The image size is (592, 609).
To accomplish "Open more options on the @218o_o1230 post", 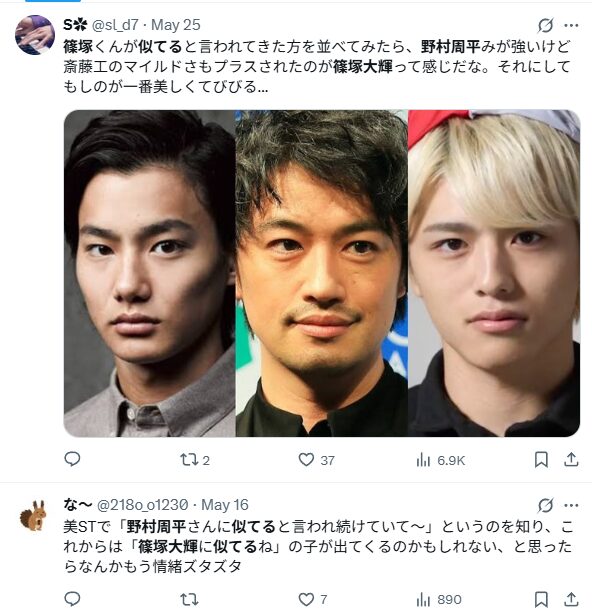I will click(x=571, y=505).
